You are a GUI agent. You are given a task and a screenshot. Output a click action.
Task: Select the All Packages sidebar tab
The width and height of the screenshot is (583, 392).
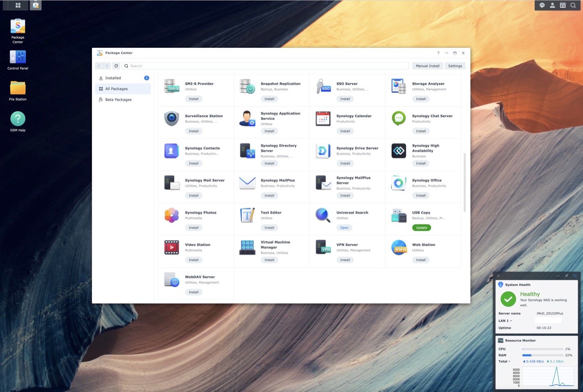click(123, 89)
